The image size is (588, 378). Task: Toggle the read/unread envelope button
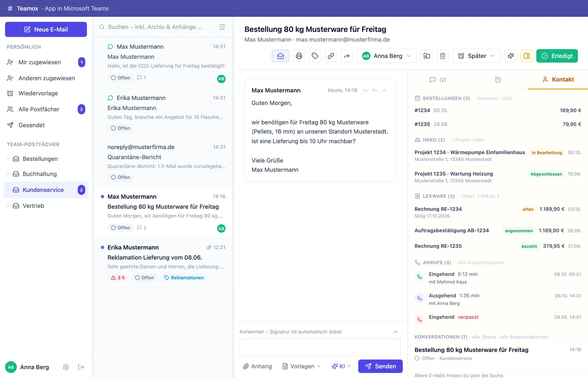pyautogui.click(x=281, y=56)
